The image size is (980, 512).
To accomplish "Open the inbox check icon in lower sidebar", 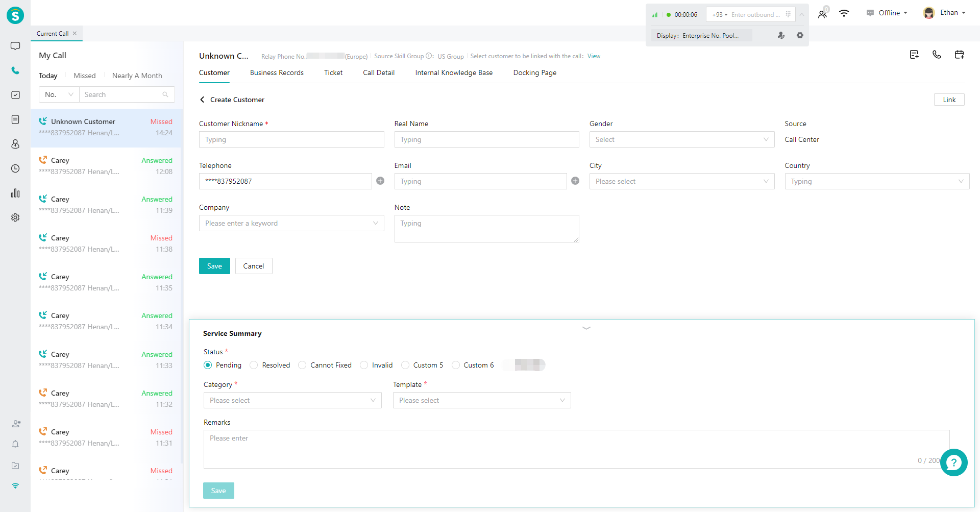I will point(15,466).
